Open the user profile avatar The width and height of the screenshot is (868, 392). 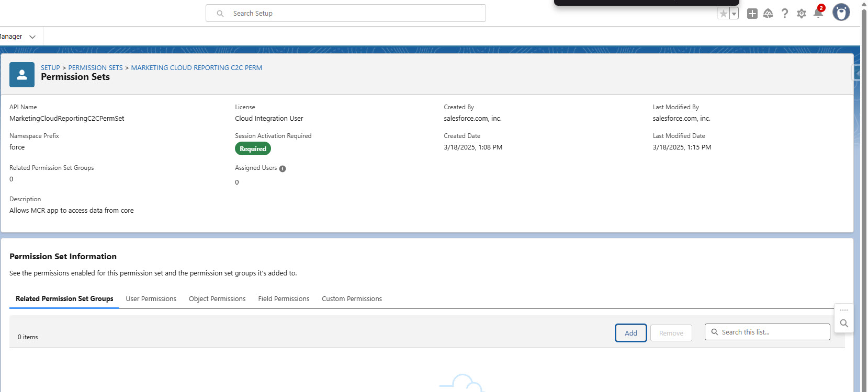[841, 12]
